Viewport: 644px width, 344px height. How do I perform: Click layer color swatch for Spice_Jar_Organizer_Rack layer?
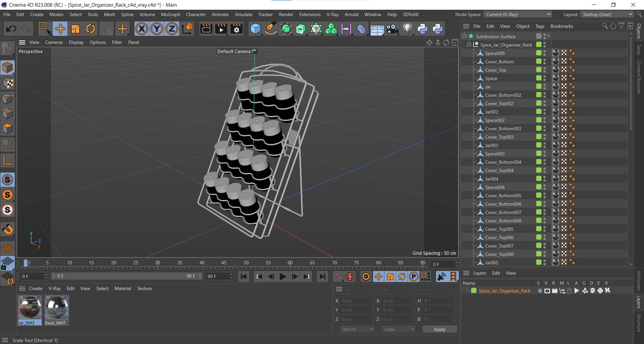point(474,291)
